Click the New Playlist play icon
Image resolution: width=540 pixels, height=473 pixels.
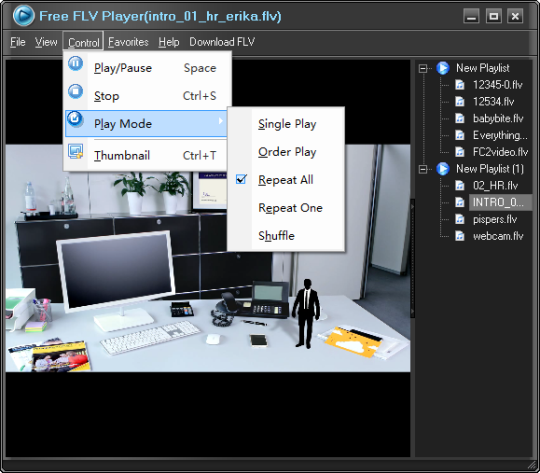click(443, 68)
